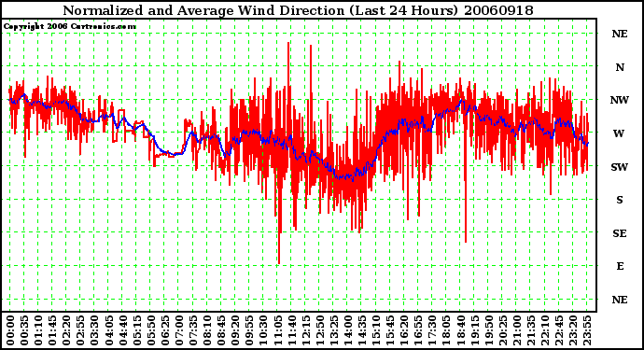The height and width of the screenshot is (350, 644).
Task: Click the 22:45 time axis label
Action: pos(558,330)
